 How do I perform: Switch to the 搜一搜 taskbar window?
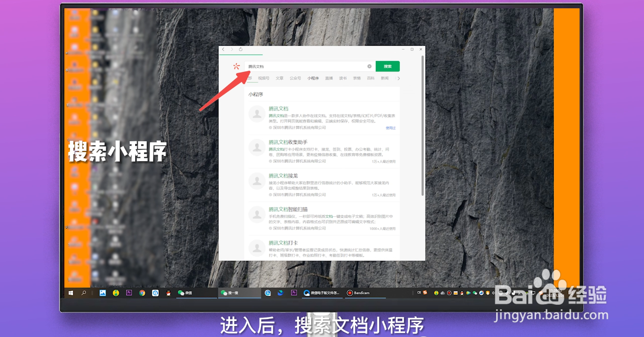[239, 293]
